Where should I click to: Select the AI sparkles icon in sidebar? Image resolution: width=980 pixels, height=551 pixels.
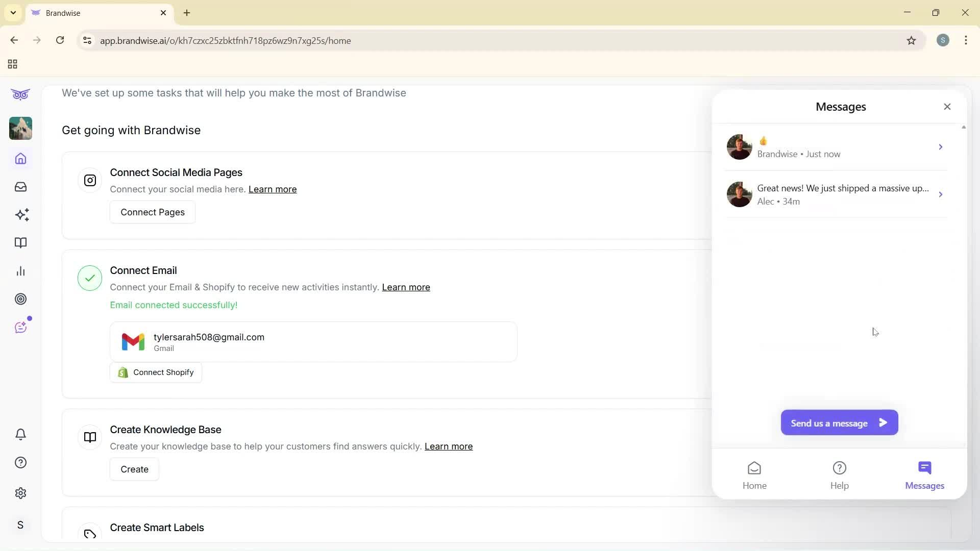click(21, 215)
